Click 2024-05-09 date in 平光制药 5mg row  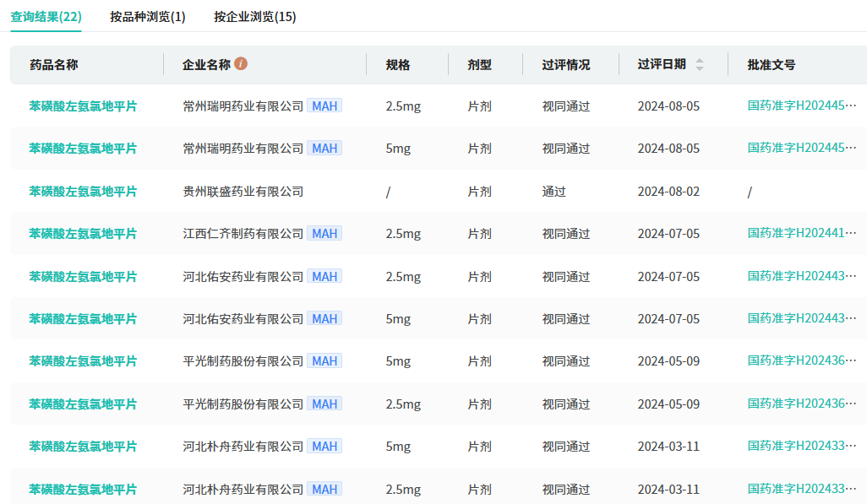pos(668,361)
